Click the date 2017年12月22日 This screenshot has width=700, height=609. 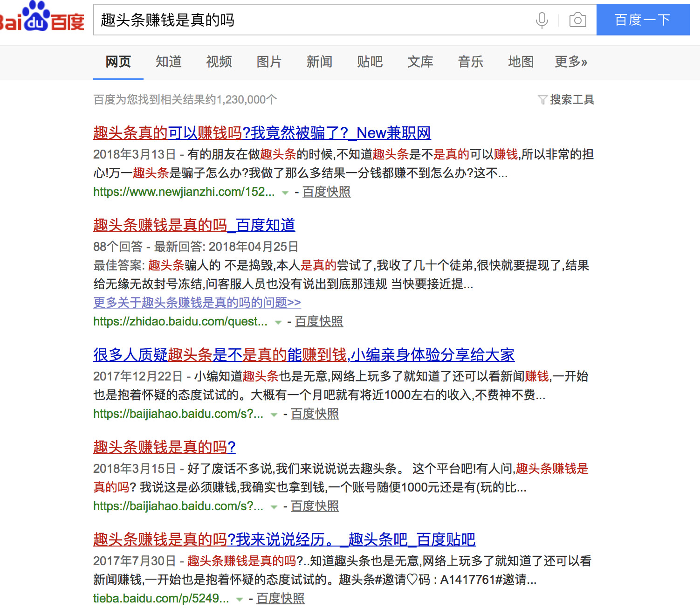point(138,376)
